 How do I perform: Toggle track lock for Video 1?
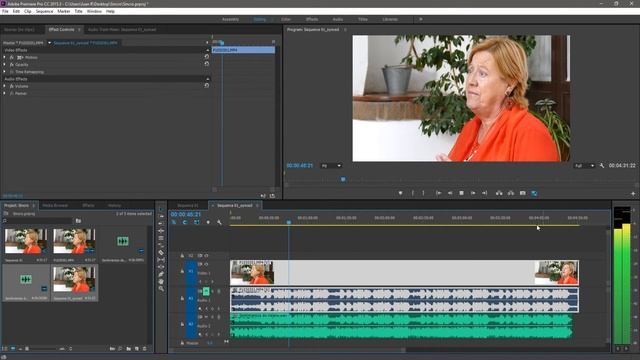coord(182,271)
